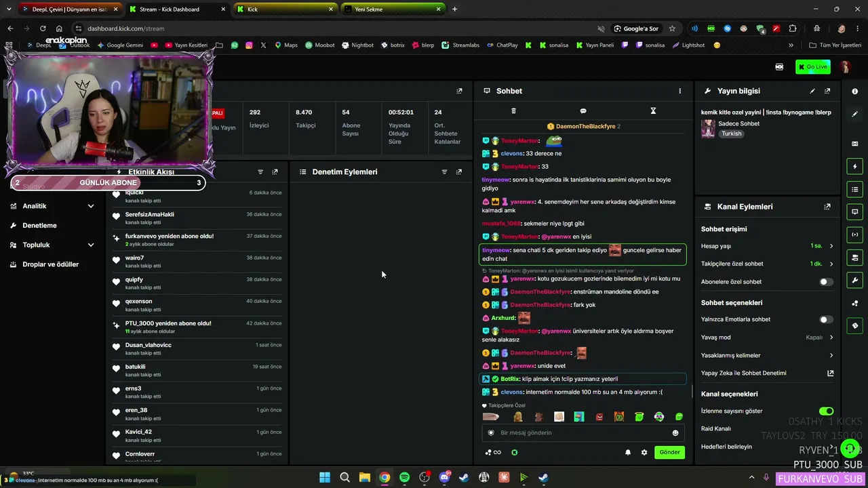Image resolution: width=868 pixels, height=488 pixels.
Task: Open Windows Start menu
Action: 325,477
